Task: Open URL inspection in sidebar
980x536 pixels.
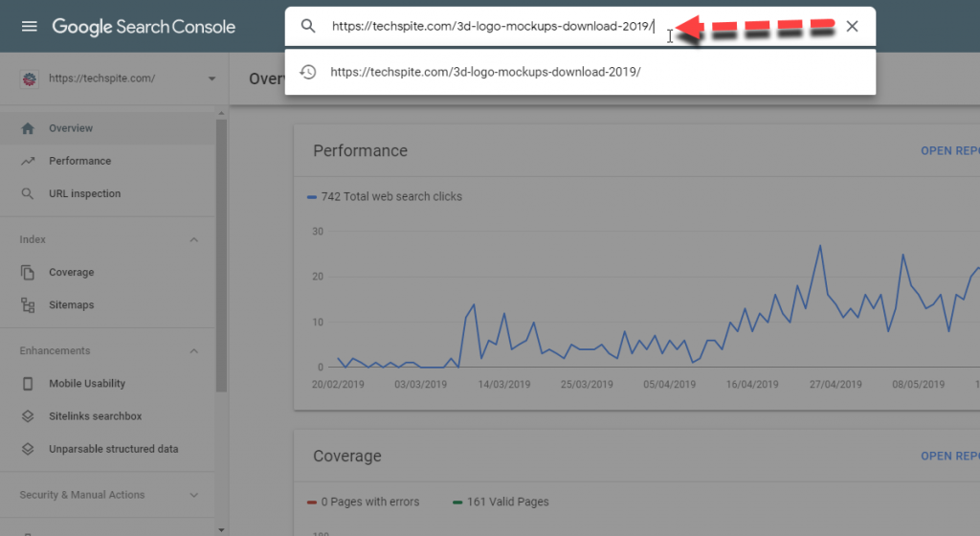Action: 107,193
